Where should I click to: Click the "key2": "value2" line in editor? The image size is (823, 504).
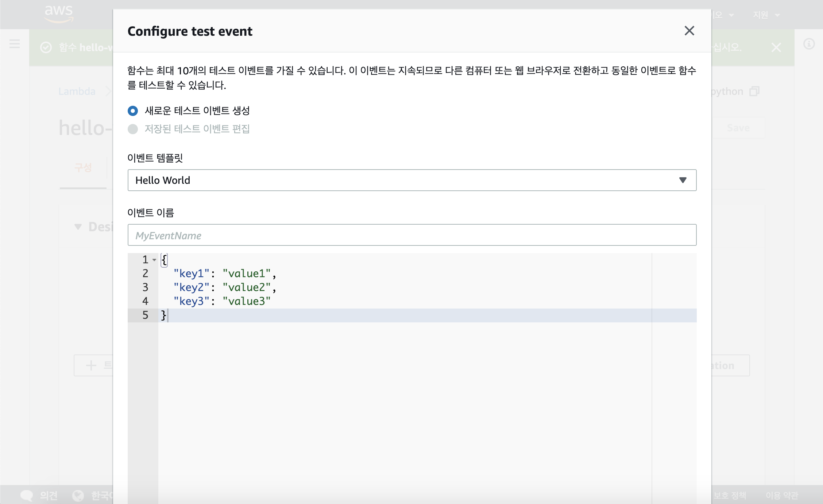pyautogui.click(x=225, y=287)
